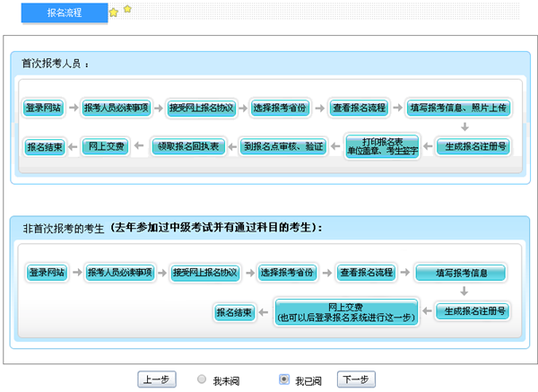Click 网上交费 (也可以后登录) step box
538x392 pixels.
tap(346, 312)
